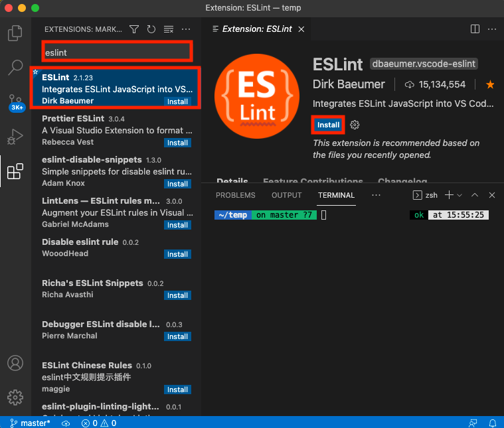This screenshot has width=504, height=428.
Task: Select the Extension: ESLint editor tab
Action: click(x=256, y=29)
